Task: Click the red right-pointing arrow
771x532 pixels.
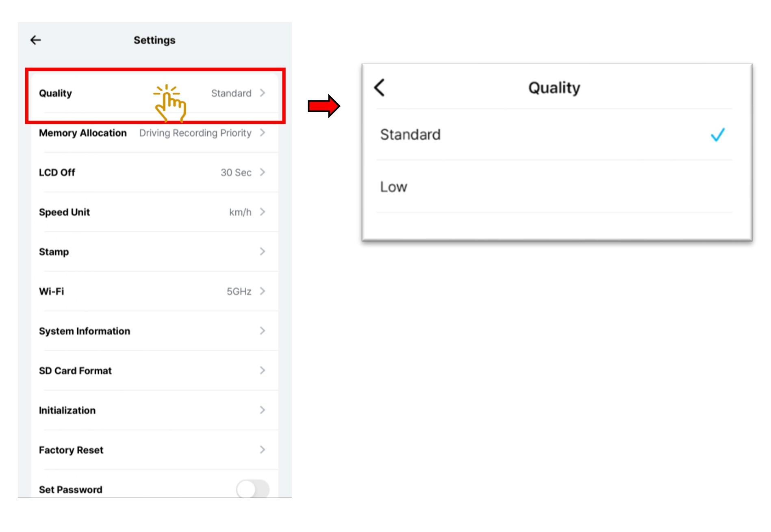Action: click(324, 106)
